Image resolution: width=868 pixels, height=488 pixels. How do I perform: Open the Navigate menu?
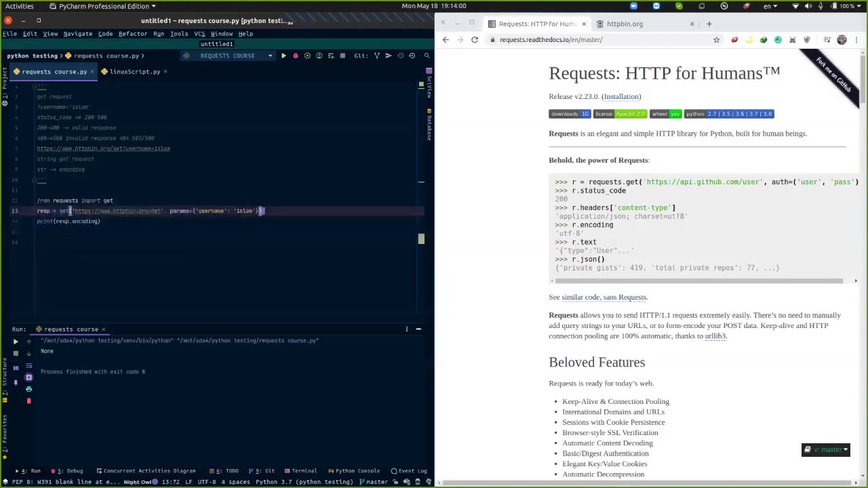[77, 34]
